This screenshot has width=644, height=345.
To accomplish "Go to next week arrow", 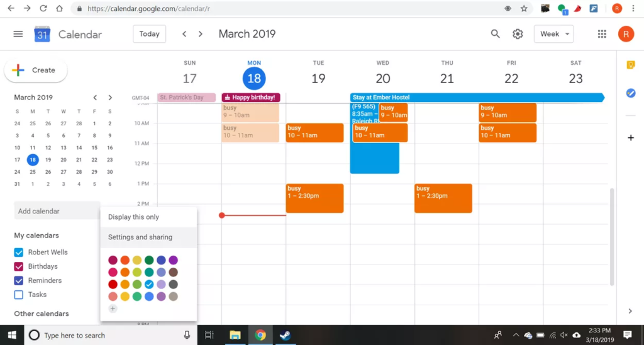I will coord(201,34).
